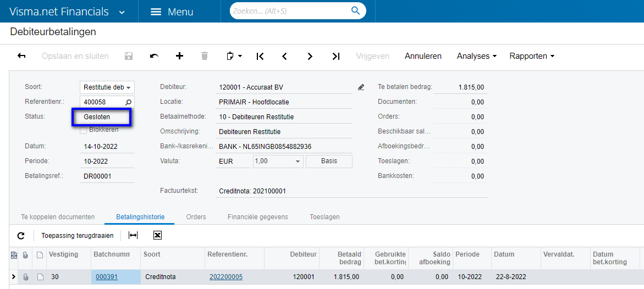The width and height of the screenshot is (644, 289).
Task: Undo changes with the curved arrow icon
Action: coord(154,56)
